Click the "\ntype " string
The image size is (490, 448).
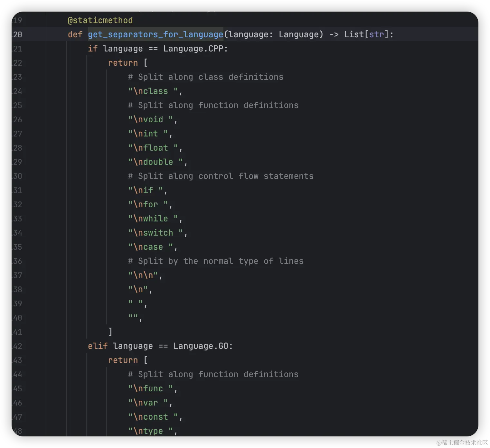click(x=150, y=431)
